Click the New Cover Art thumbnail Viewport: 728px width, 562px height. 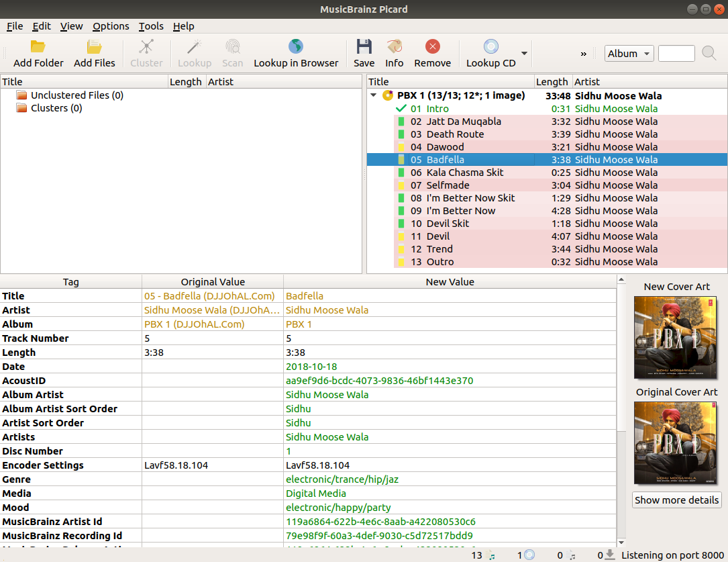pos(676,338)
